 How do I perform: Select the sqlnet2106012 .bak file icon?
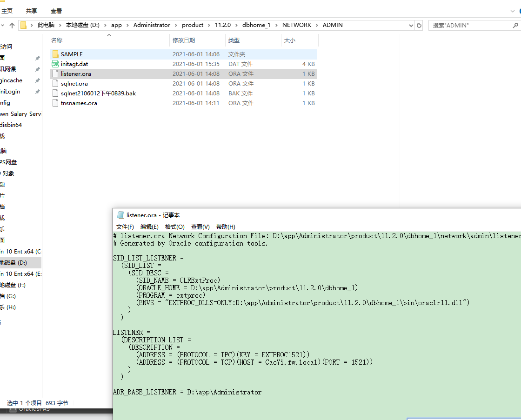pyautogui.click(x=55, y=93)
